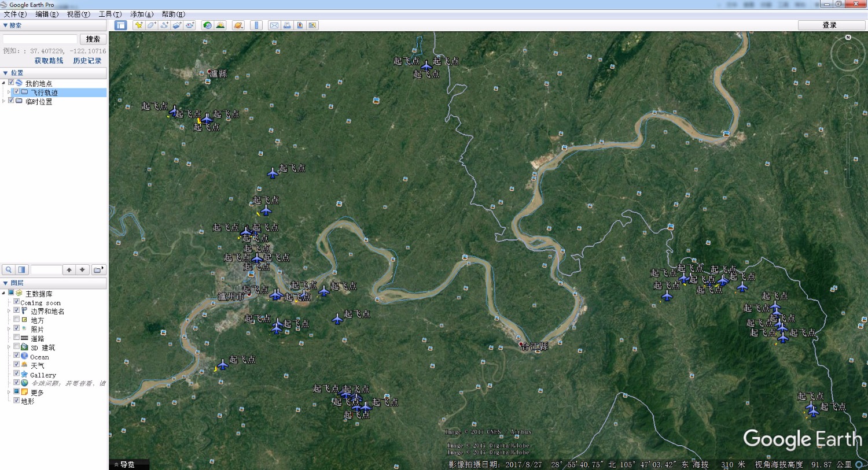Uncheck the 我的地点 checkbox

[11, 83]
